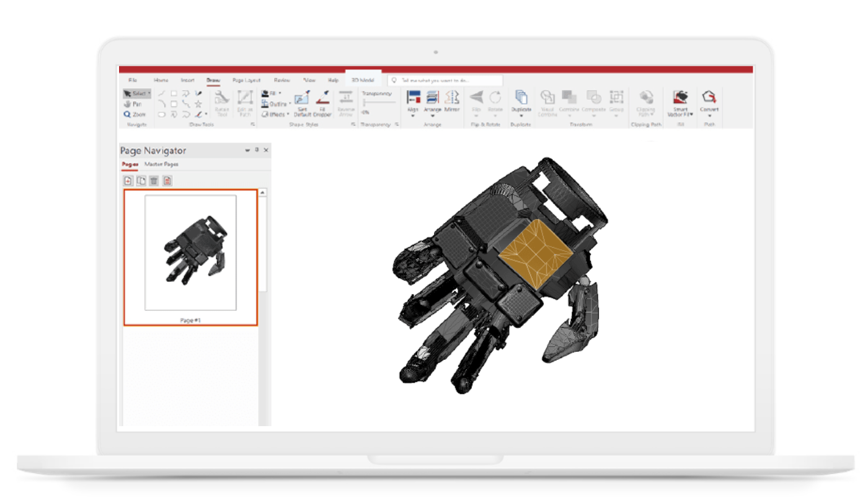Expand the Outline dropdown
Screen dimensions: 868x498
[x=290, y=103]
